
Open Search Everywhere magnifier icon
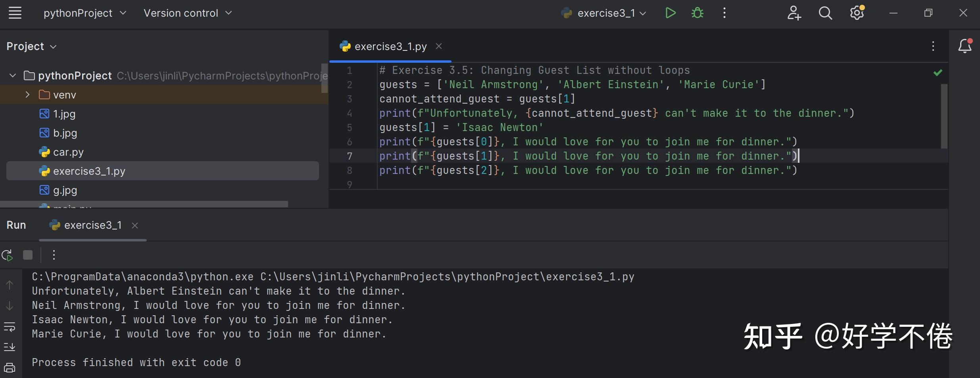825,13
